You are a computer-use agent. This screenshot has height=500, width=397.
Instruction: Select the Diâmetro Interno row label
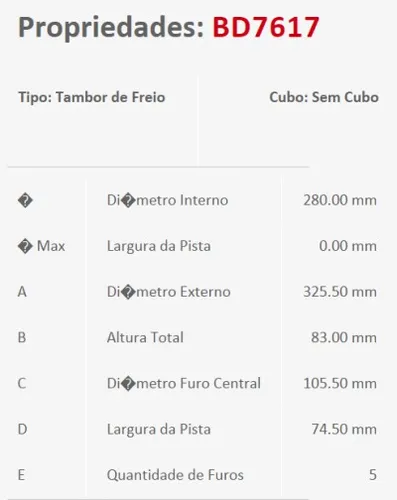coord(167,200)
